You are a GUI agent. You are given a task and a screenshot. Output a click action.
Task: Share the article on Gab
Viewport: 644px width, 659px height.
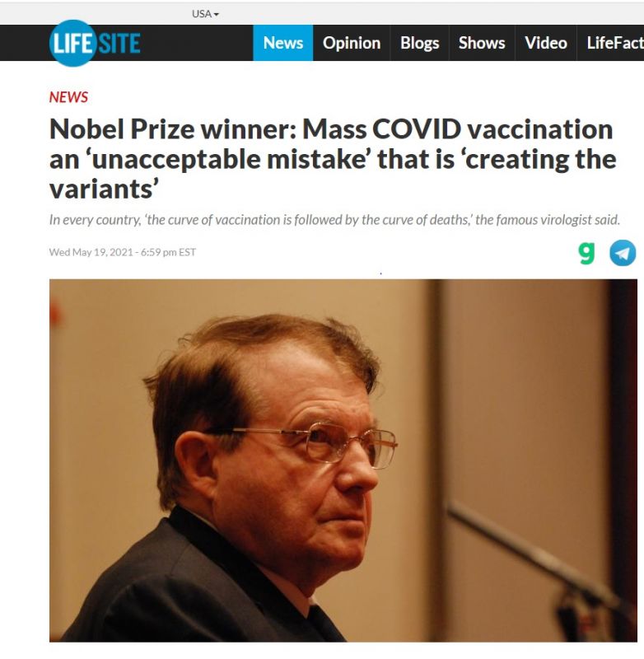[586, 253]
